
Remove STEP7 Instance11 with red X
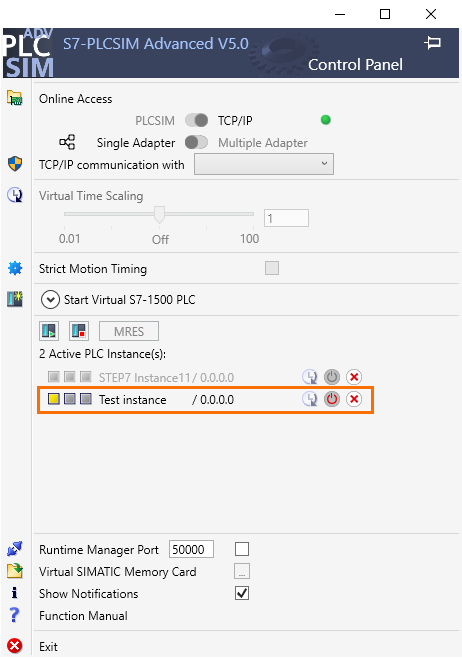tap(354, 377)
